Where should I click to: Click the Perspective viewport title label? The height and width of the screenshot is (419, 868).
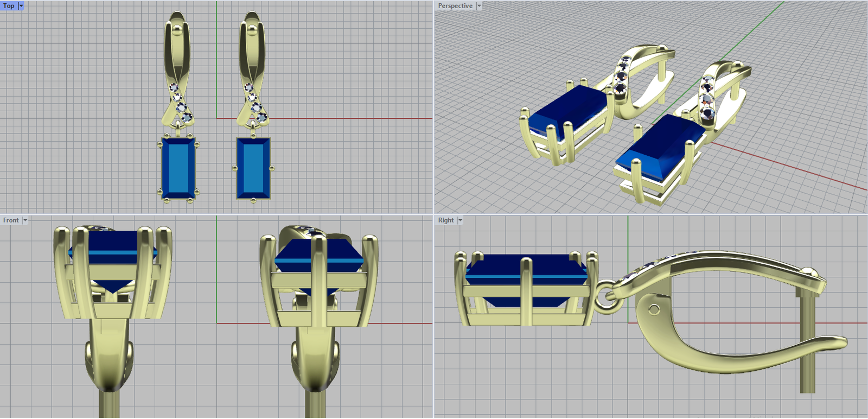[455, 6]
